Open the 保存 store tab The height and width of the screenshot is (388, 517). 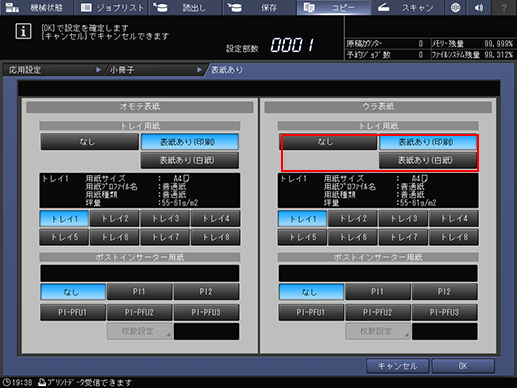click(x=259, y=7)
